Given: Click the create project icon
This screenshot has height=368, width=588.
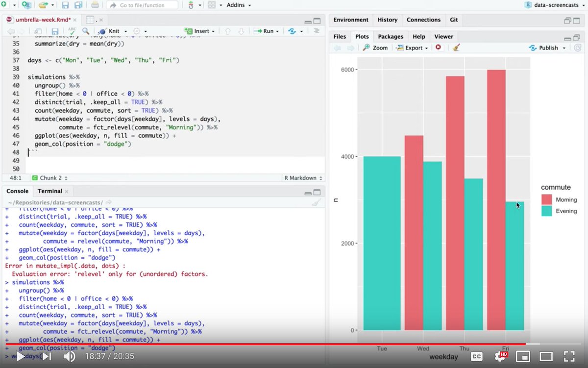Looking at the screenshot, I should point(26,5).
